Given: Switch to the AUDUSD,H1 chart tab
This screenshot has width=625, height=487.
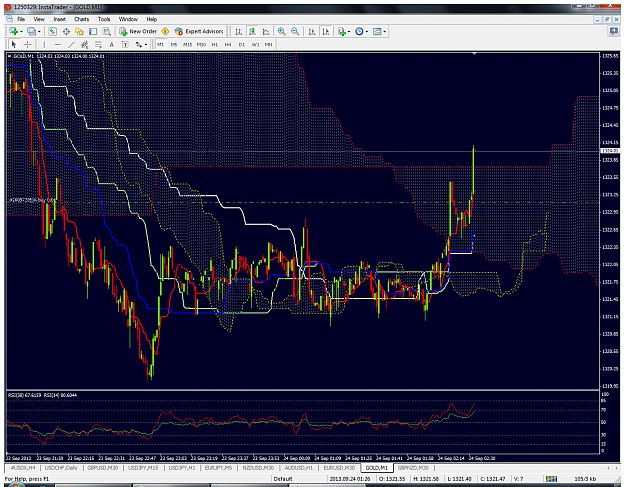Looking at the screenshot, I should (299, 468).
